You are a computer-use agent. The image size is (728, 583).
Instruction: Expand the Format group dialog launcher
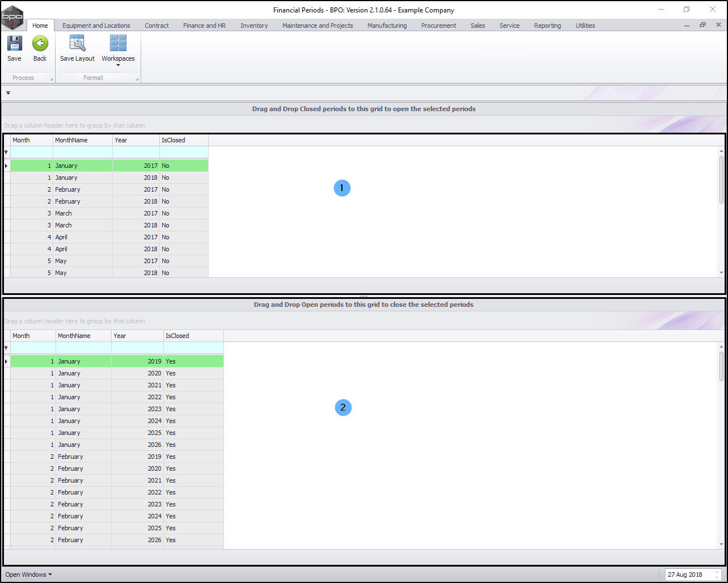tap(137, 79)
